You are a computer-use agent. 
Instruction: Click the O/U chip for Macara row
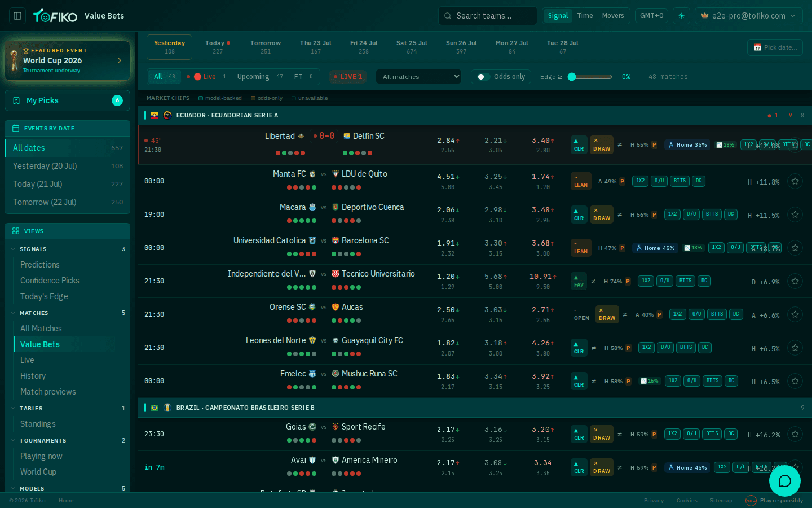[691, 214]
